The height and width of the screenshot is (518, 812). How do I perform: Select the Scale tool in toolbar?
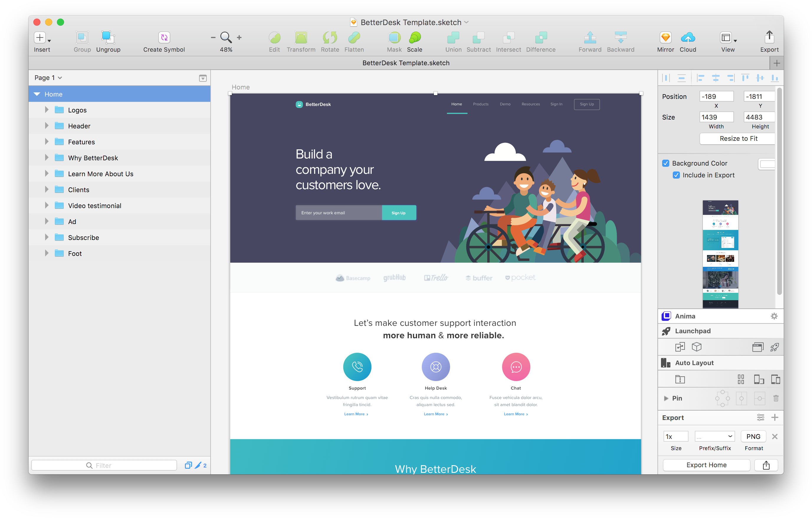pyautogui.click(x=414, y=37)
